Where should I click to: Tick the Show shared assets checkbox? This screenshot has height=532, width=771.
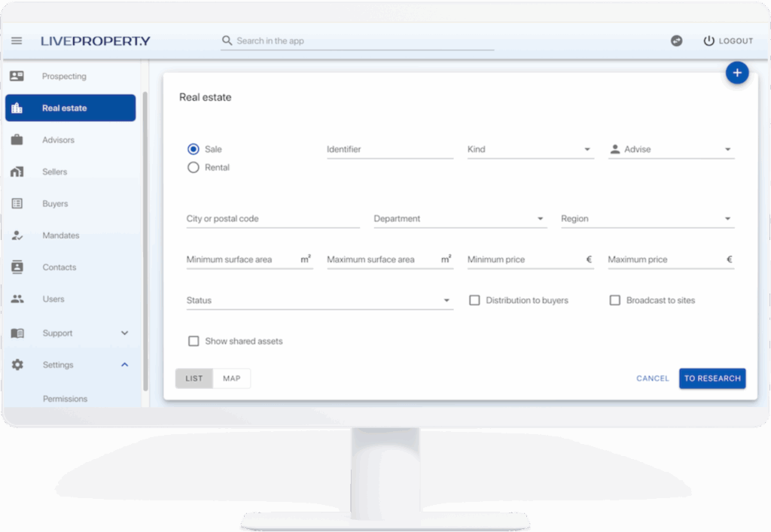click(x=194, y=341)
